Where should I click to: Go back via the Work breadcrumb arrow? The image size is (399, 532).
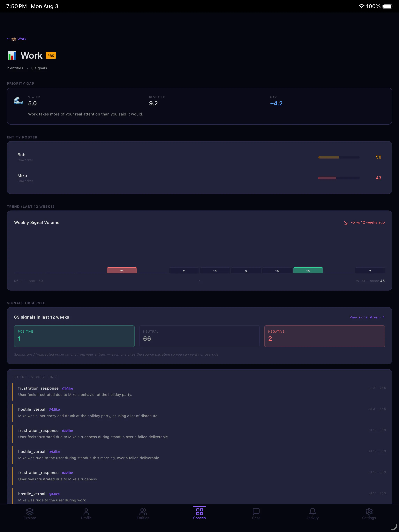(x=8, y=39)
